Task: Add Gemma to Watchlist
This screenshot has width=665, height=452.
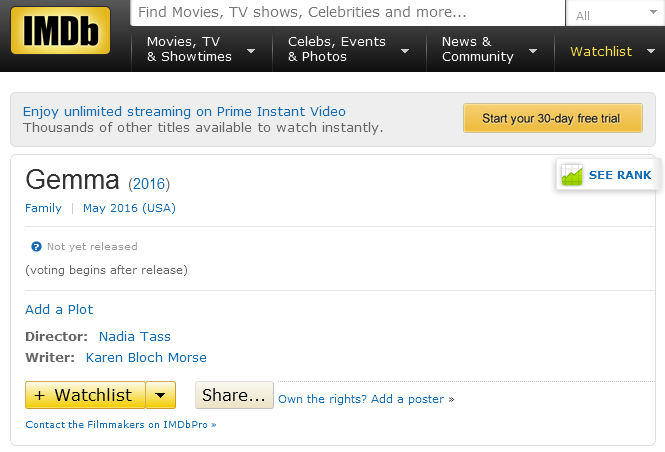Action: point(85,395)
